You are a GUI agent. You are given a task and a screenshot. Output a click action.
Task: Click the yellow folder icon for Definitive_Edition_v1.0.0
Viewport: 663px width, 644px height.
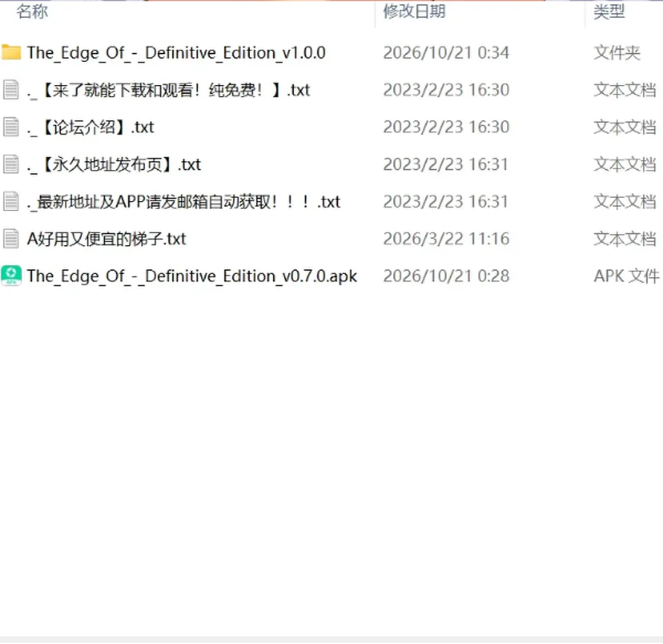12,52
